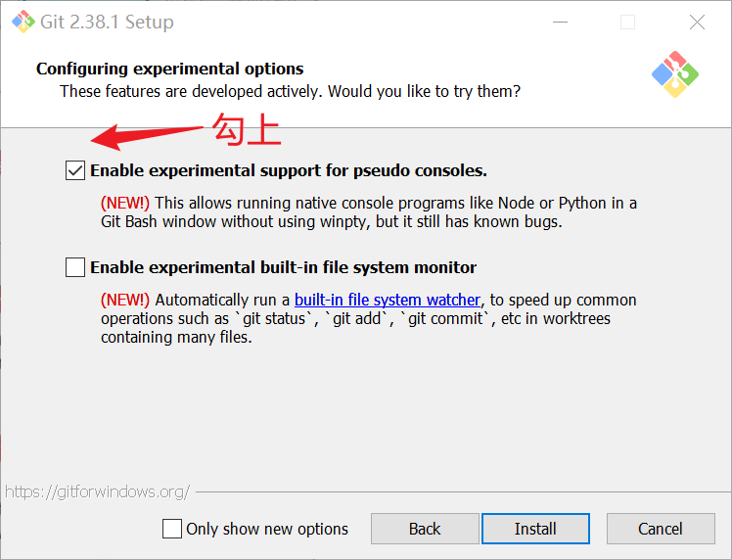Screen dimensions: 732x560
Task: Click the greyed-out maximize window button
Action: [x=627, y=22]
